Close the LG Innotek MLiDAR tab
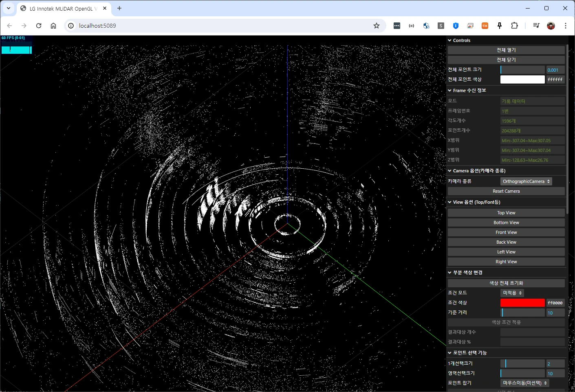Viewport: 575px width, 392px height. click(105, 8)
